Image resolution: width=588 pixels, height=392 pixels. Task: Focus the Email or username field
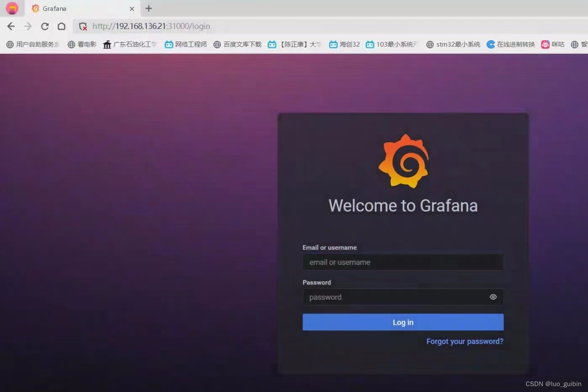pyautogui.click(x=403, y=262)
